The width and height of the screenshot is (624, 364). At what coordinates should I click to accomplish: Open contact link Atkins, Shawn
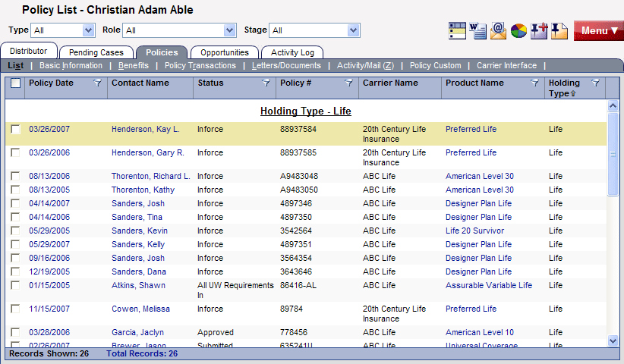click(138, 286)
